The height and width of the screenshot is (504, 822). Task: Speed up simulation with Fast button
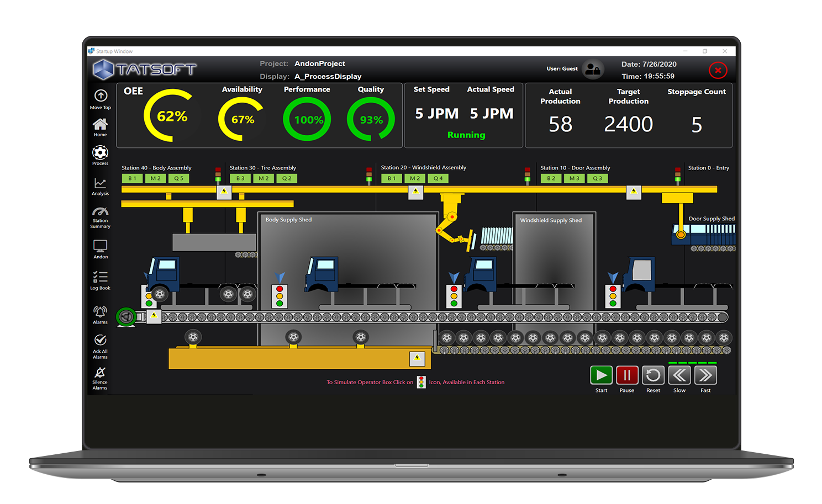point(705,375)
